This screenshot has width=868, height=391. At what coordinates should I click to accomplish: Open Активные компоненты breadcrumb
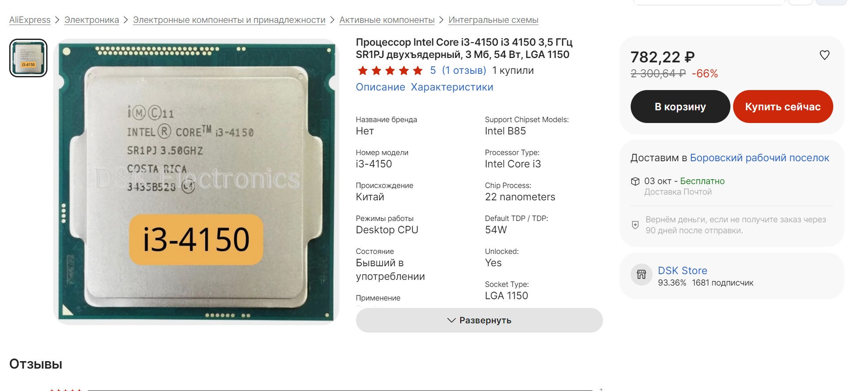pos(387,20)
